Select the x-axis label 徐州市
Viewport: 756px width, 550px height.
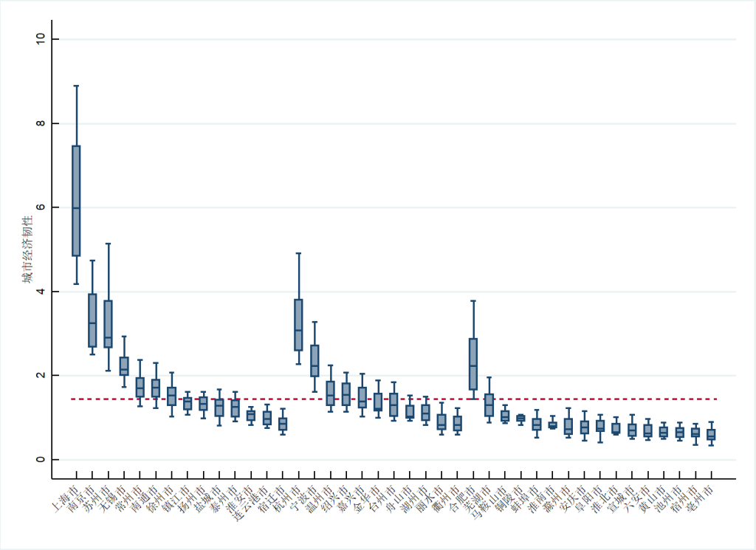pos(160,499)
